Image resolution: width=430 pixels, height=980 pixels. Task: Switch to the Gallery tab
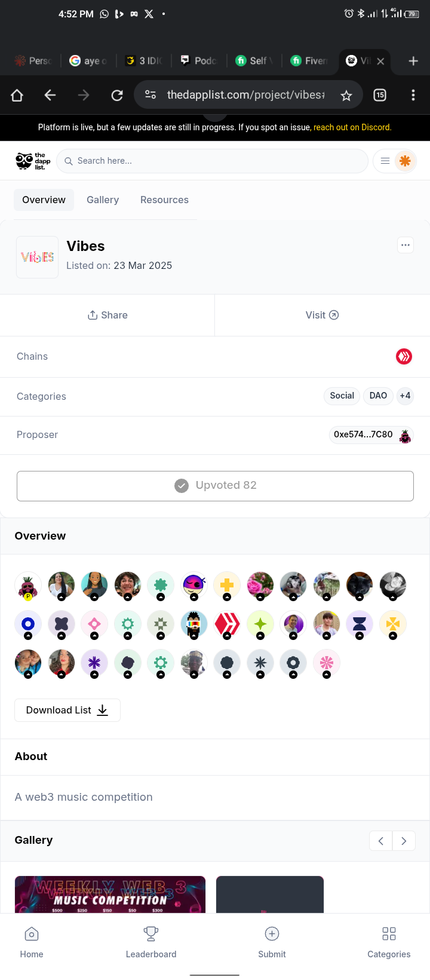(103, 200)
